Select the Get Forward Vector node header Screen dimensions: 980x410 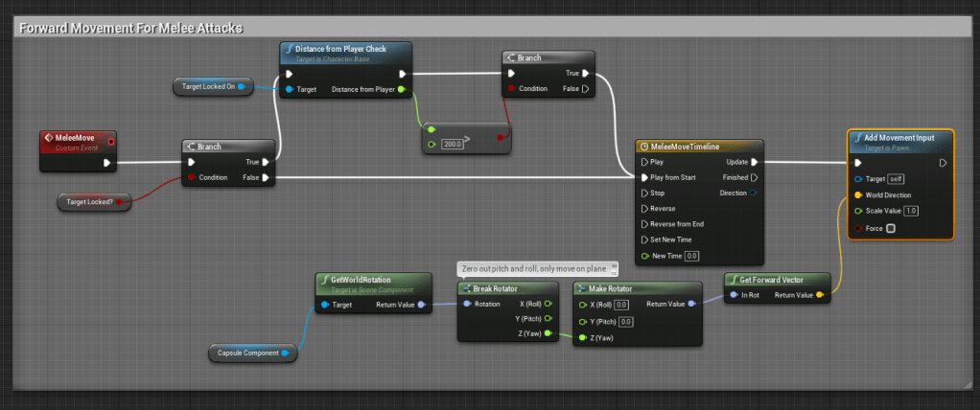(x=775, y=280)
